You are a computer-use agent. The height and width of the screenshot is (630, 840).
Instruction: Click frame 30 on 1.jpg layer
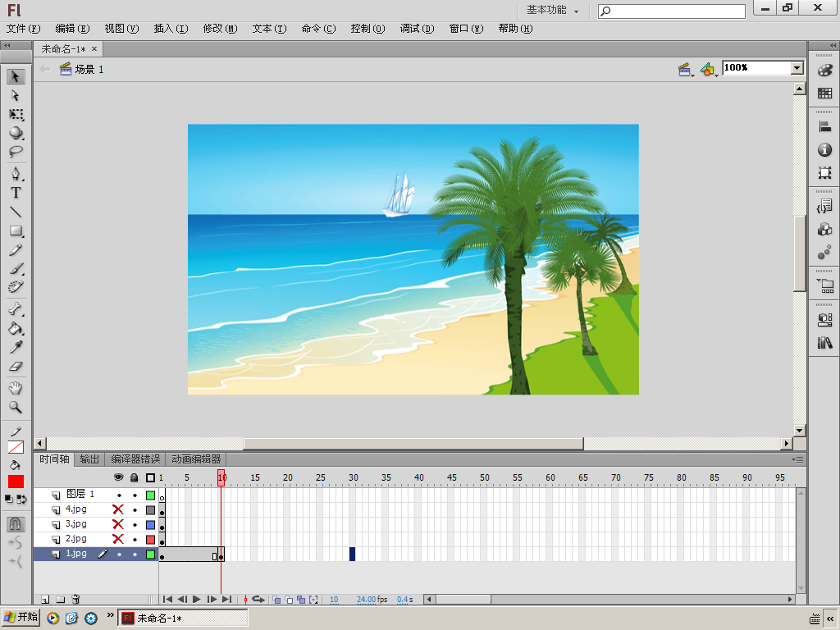(353, 555)
